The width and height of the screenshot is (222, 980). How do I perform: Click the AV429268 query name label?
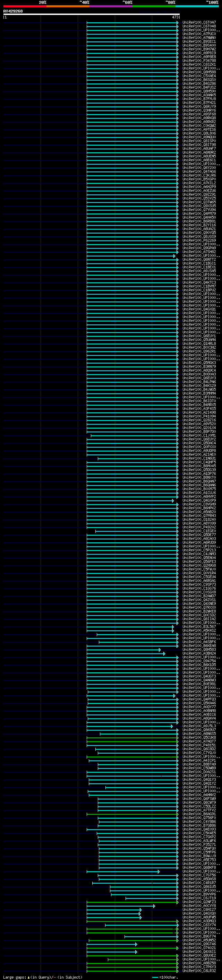[13, 11]
